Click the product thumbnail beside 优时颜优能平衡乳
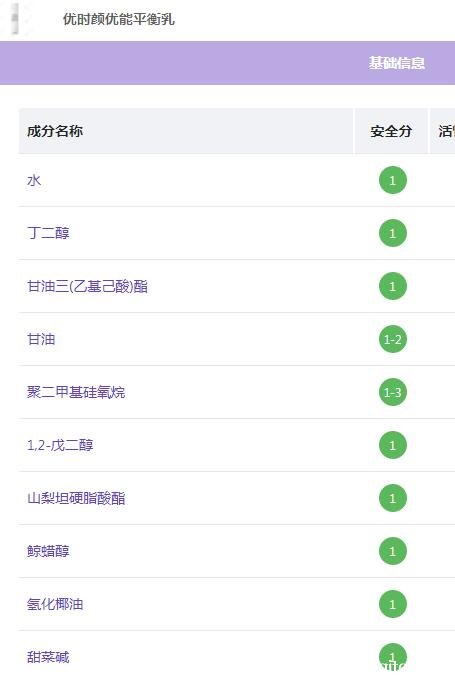This screenshot has height=681, width=455. (15, 18)
